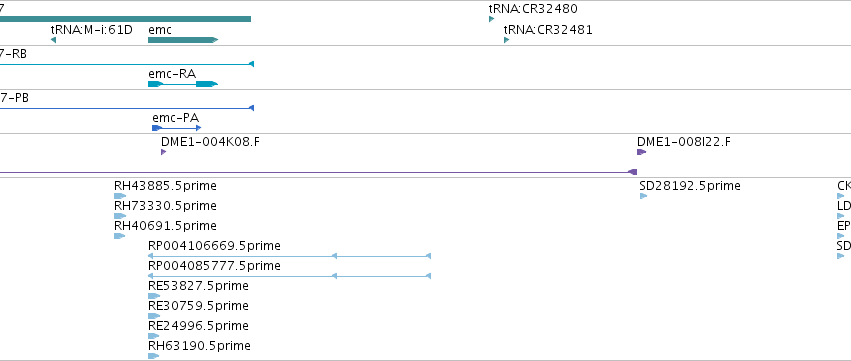Select the RP004106669.5prime alignment line
Screen dimensions: 851x361
(289, 256)
